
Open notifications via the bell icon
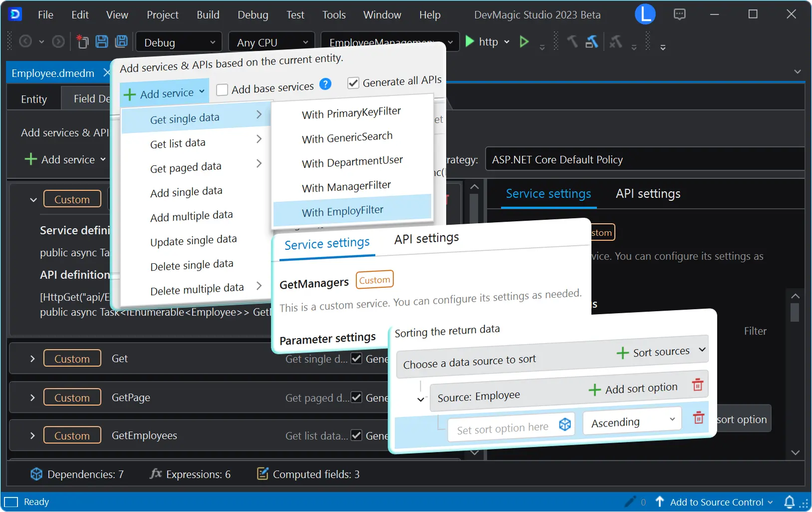point(790,502)
